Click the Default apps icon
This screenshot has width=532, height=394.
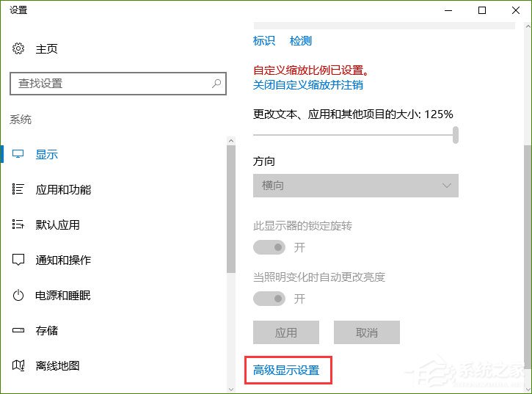(x=18, y=225)
